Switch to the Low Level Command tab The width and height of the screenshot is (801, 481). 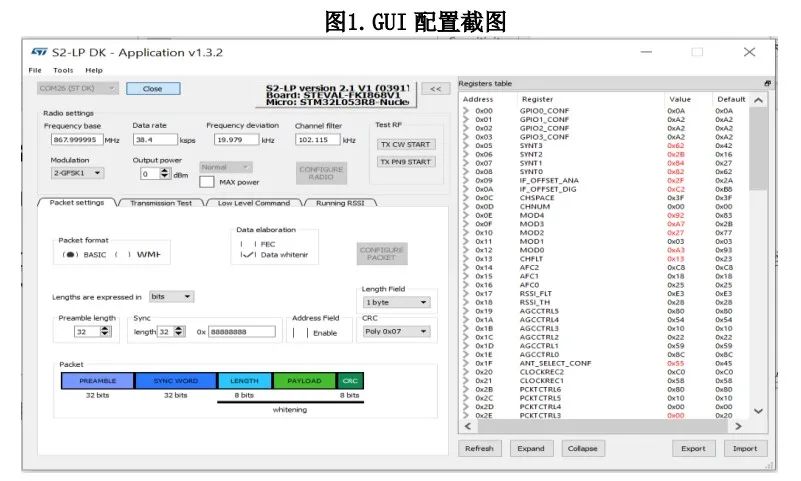(x=254, y=203)
